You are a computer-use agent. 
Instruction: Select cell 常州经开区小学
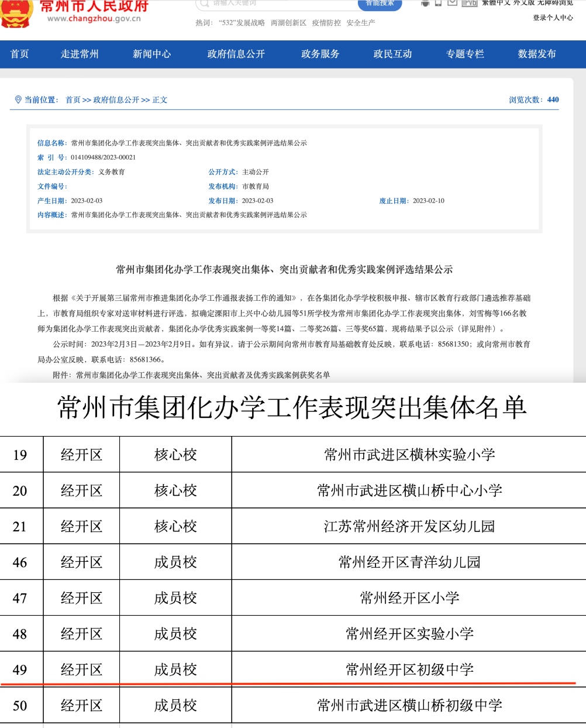pyautogui.click(x=409, y=598)
